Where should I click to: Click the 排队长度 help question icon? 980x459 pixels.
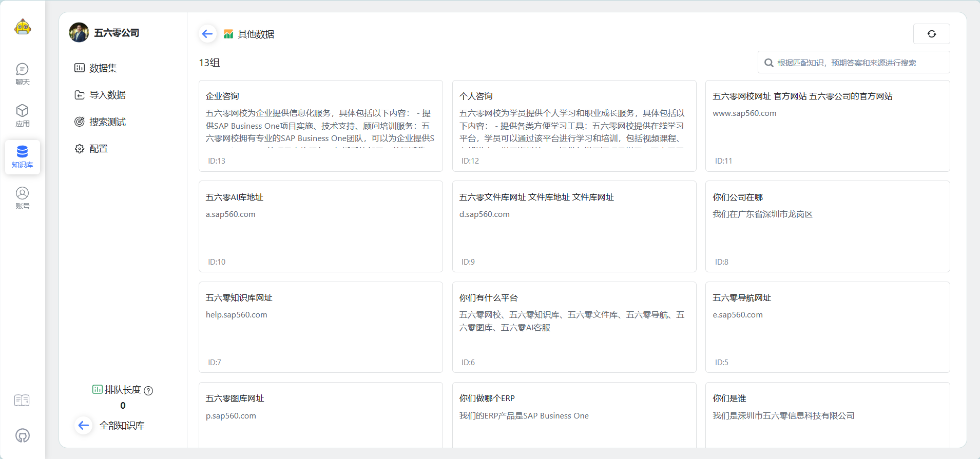coord(148,390)
